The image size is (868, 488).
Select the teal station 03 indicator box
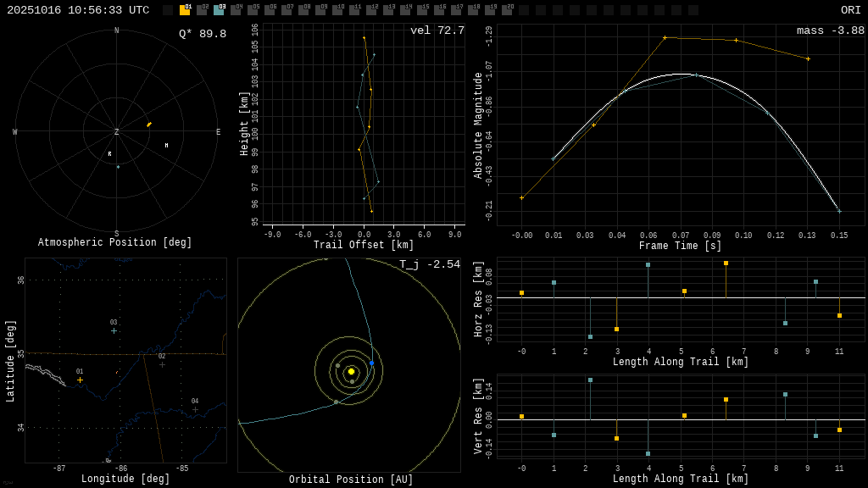click(219, 10)
